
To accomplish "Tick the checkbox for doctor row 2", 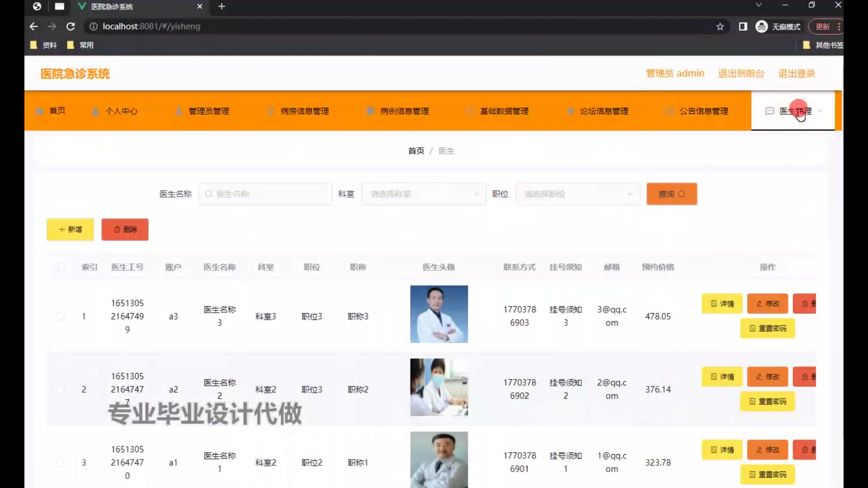I will [x=60, y=389].
